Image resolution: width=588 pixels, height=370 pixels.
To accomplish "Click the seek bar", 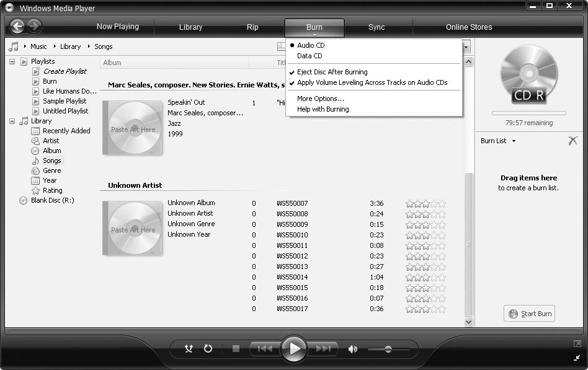I will coord(293,331).
